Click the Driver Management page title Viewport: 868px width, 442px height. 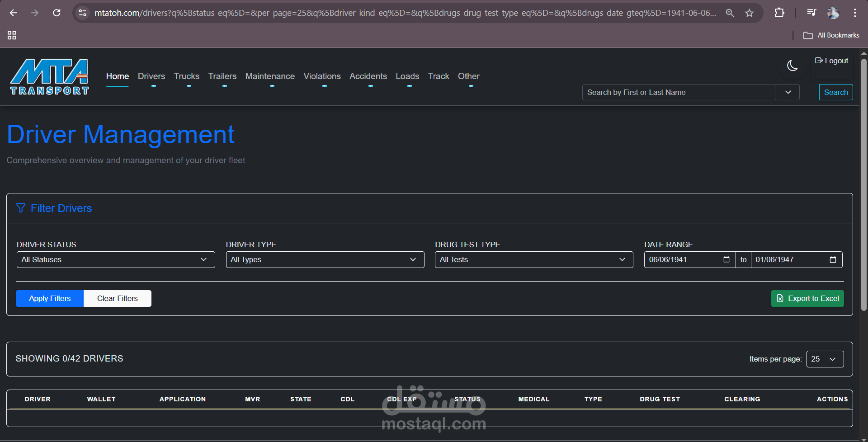tap(121, 135)
